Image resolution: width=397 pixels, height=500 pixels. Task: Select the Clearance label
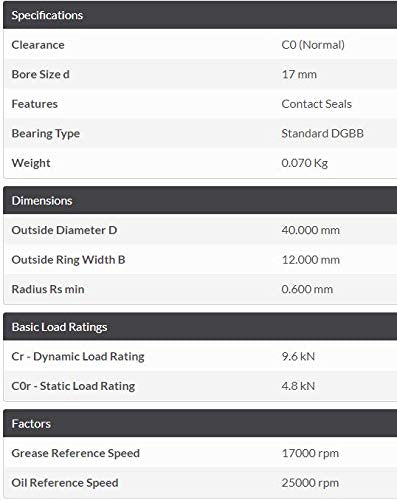(38, 45)
